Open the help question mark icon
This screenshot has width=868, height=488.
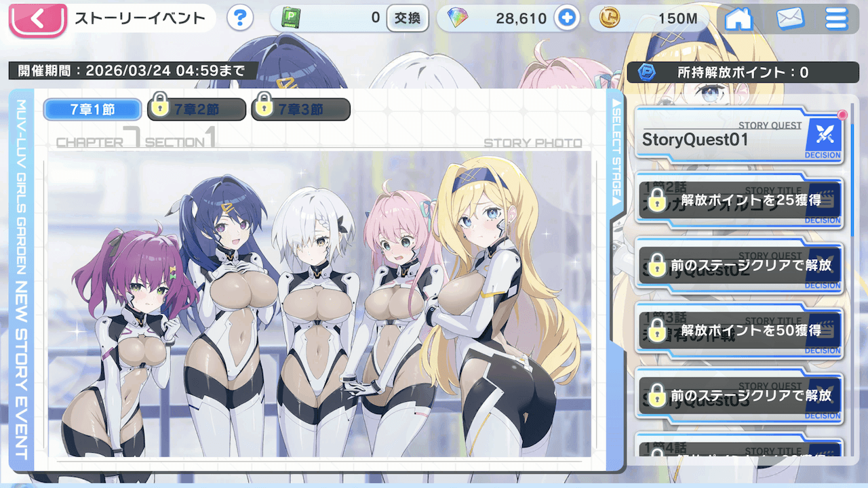pyautogui.click(x=240, y=18)
